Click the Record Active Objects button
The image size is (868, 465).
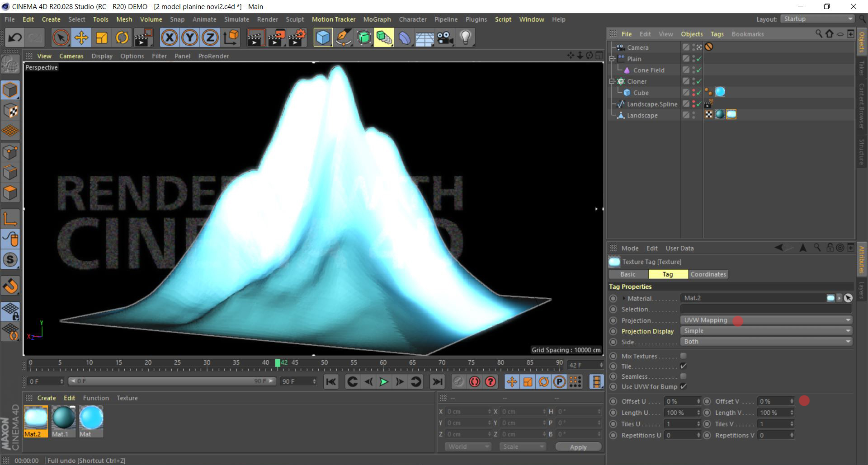click(x=458, y=382)
